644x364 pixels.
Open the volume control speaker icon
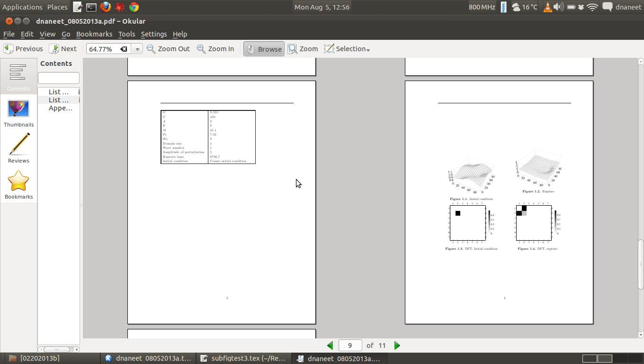pyautogui.click(x=559, y=7)
